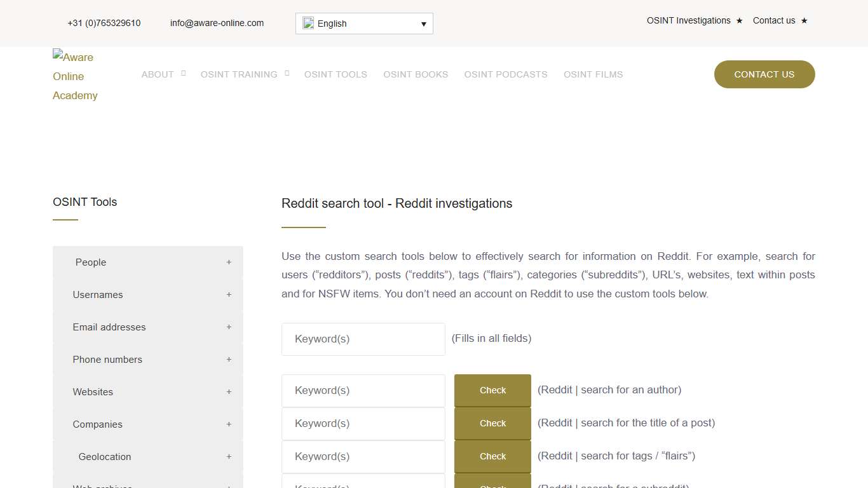The image size is (868, 488).
Task: Click Check beside the author search field
Action: [x=492, y=390]
